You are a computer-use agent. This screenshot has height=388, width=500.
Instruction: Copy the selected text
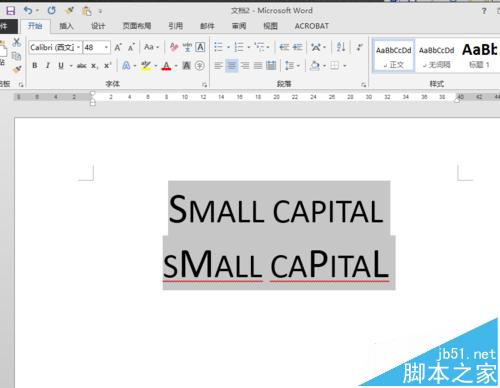coord(16,56)
